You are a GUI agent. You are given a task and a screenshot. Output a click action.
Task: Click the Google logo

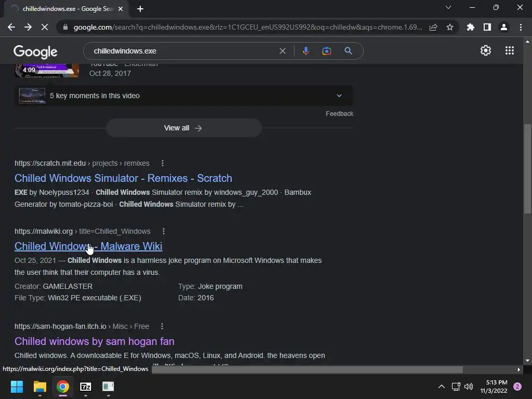click(x=35, y=52)
